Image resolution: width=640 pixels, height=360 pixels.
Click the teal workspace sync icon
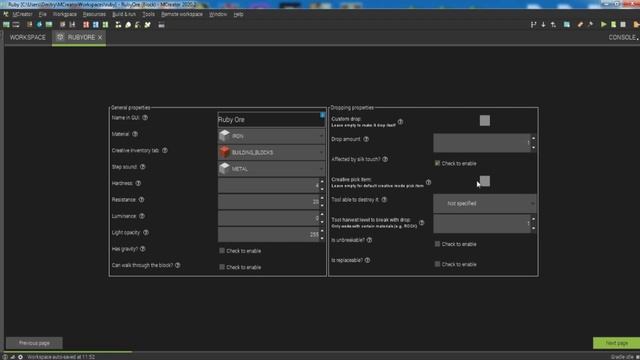point(567,24)
